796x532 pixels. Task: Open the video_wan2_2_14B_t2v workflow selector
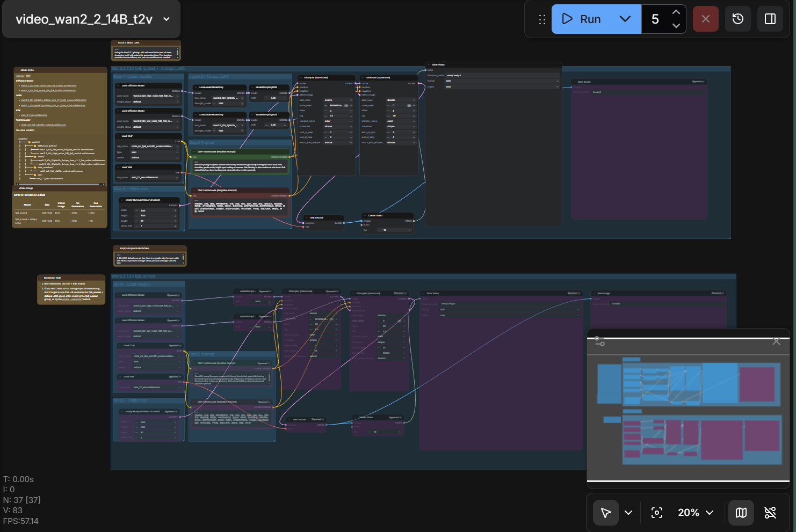coord(91,18)
